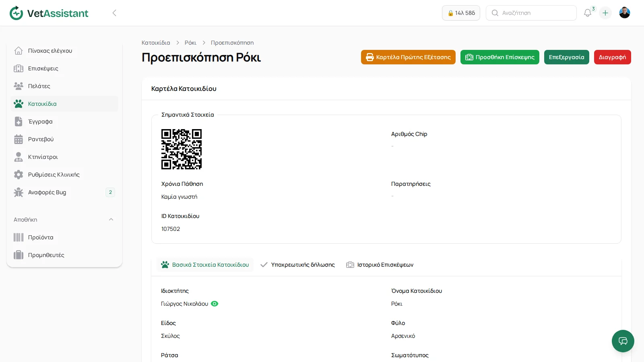Image resolution: width=644 pixels, height=362 pixels.
Task: Collapse sidebar with the back chevron
Action: pos(114,13)
